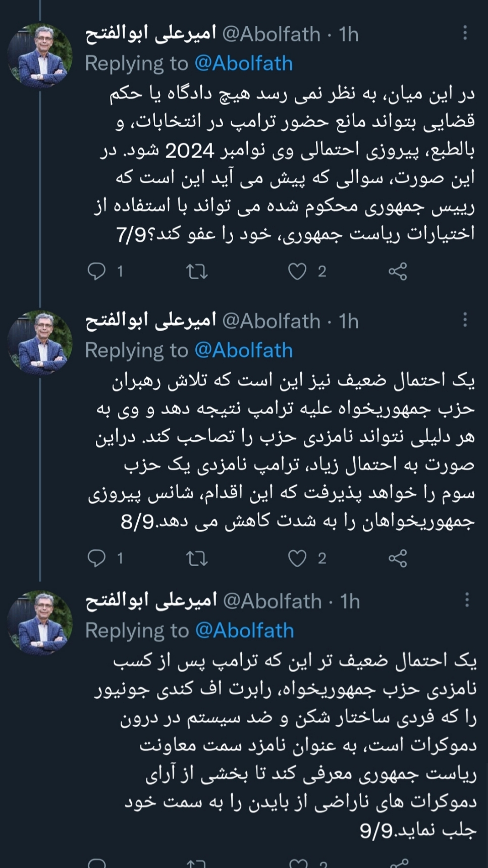Open the share icon on tweet 8/9

pos(399,558)
